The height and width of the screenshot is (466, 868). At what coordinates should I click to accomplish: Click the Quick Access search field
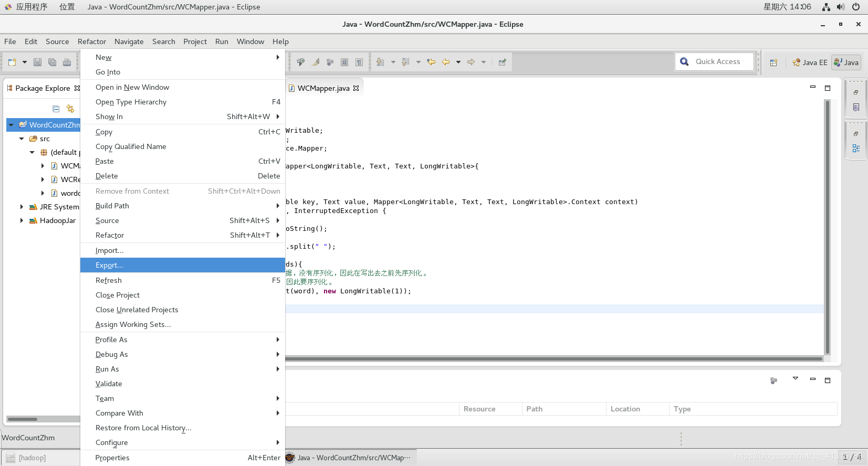point(715,61)
